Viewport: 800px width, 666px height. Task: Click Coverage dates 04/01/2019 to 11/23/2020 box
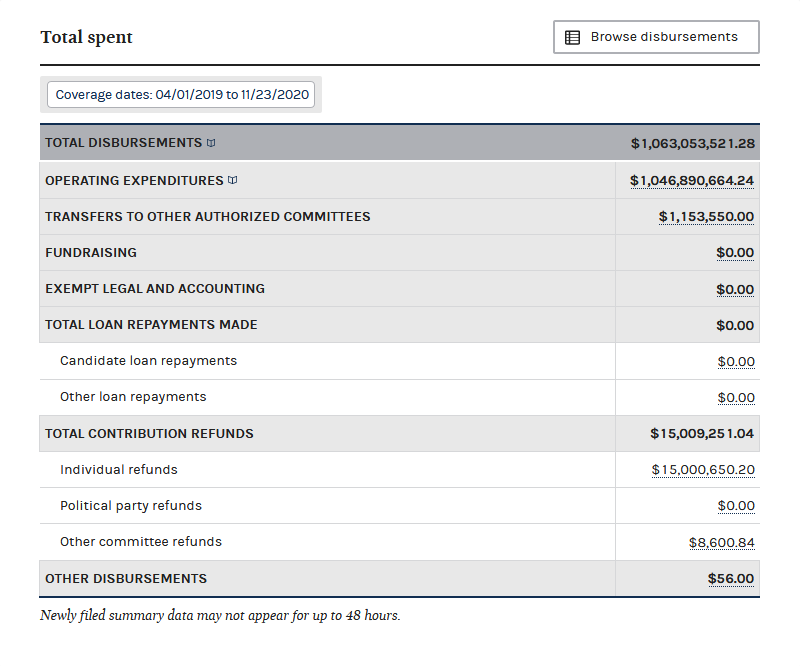(181, 94)
